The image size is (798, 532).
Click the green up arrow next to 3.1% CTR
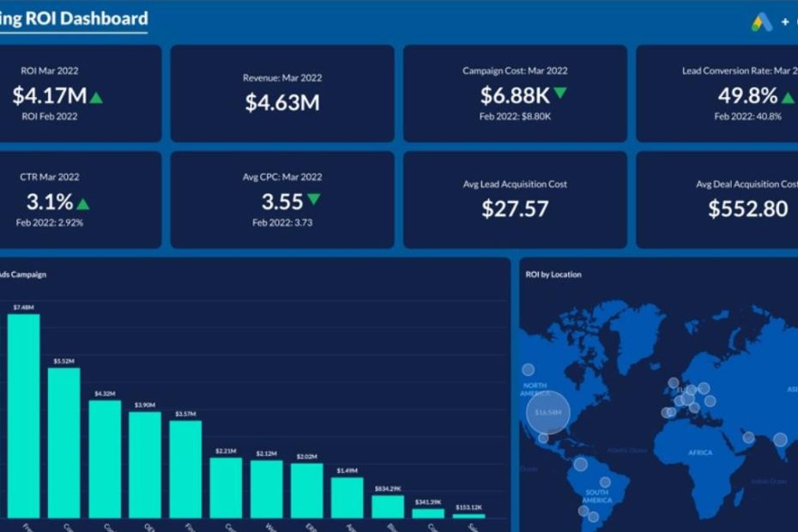pyautogui.click(x=82, y=203)
